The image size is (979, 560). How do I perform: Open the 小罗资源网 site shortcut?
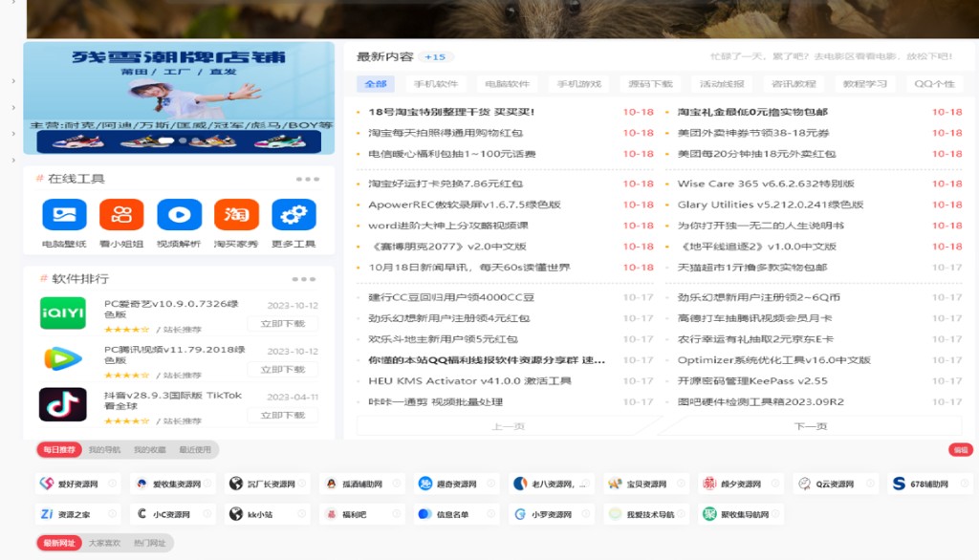click(x=552, y=514)
